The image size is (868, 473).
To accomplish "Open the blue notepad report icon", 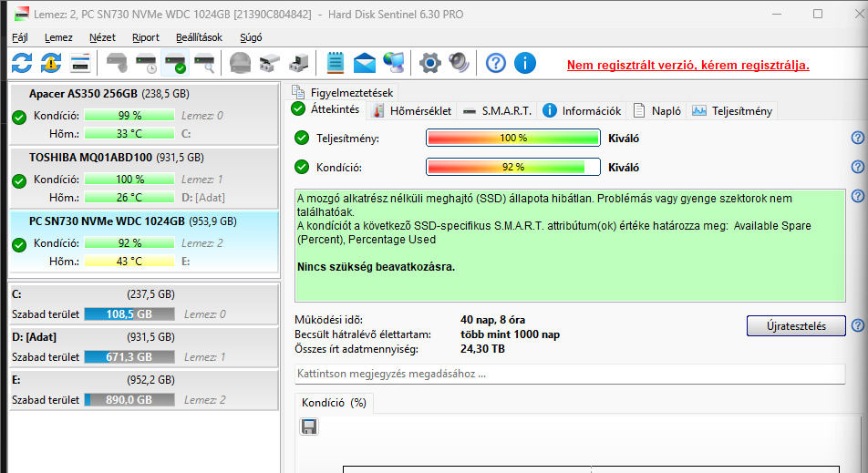I will [335, 63].
